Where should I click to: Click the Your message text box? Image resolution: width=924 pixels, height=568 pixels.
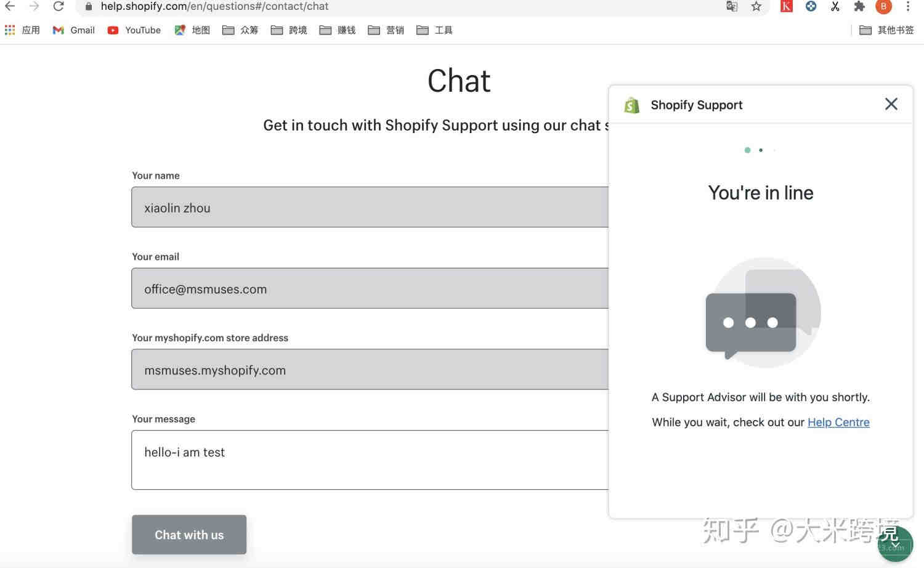coord(370,460)
